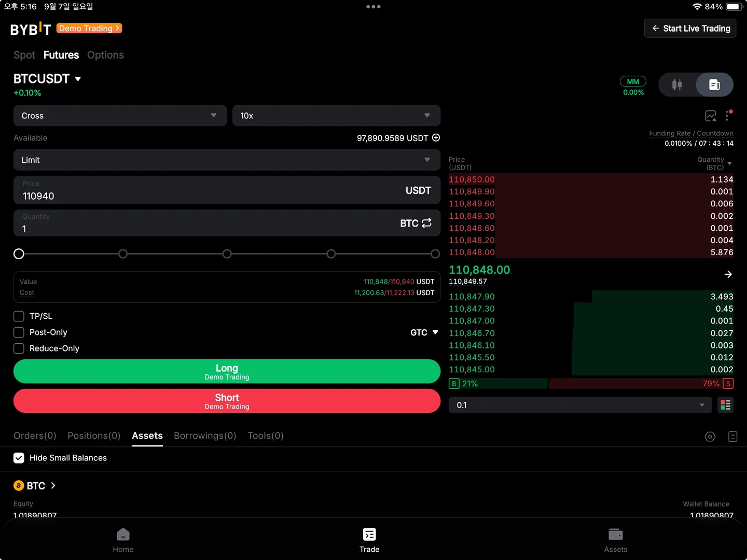Switch to the Positions(0) tab
Image resolution: width=747 pixels, height=560 pixels.
[x=94, y=436]
